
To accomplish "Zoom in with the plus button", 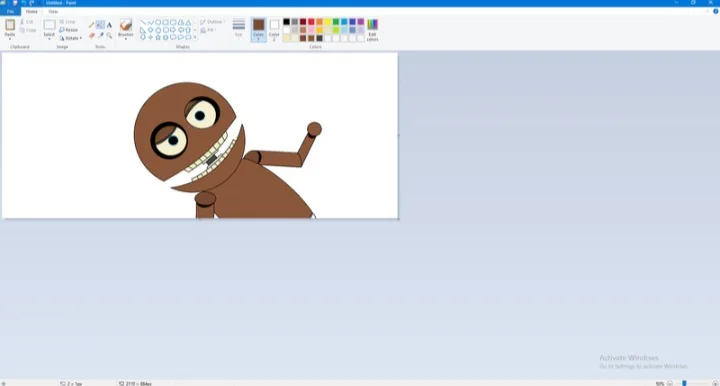I will [715, 383].
